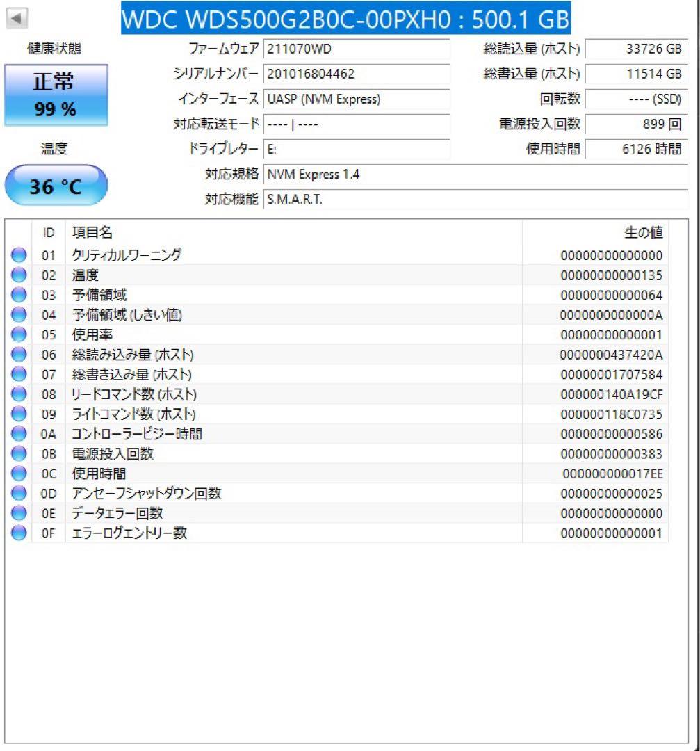Click raw value 00000000000383
Screen dimensions: 700x751
pos(612,454)
